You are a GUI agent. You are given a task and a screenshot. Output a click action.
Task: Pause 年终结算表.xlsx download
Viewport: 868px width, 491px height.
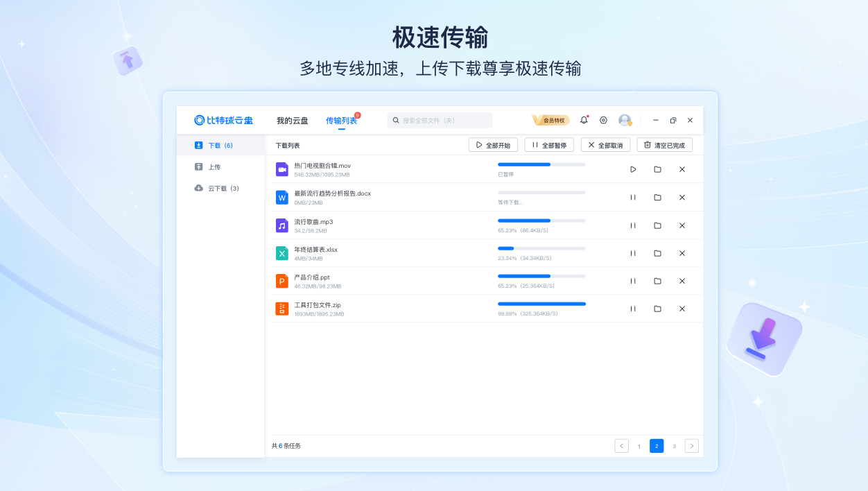(633, 253)
